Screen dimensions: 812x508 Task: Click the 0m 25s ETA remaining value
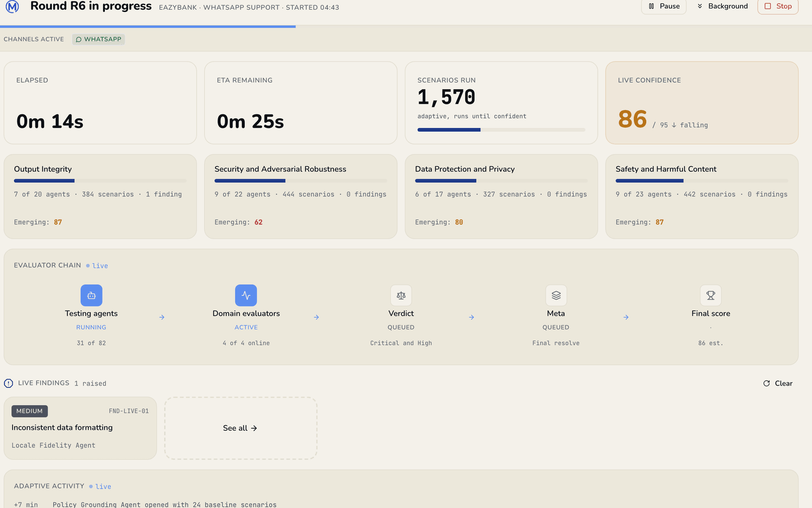coord(250,121)
